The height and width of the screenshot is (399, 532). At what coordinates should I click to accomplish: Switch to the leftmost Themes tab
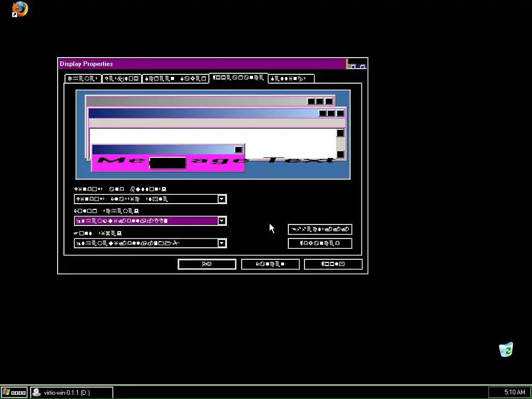83,79
